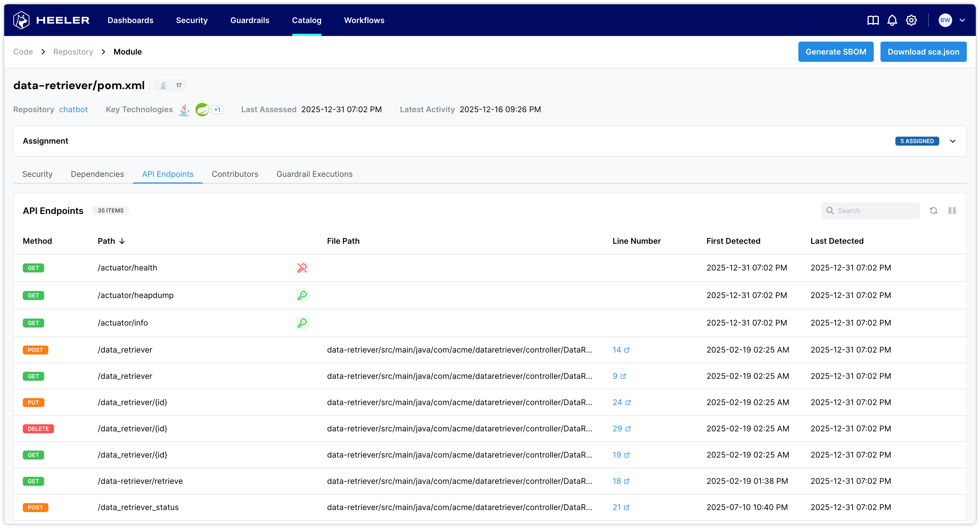980x528 pixels.
Task: Open the Workflows menu
Action: click(364, 20)
